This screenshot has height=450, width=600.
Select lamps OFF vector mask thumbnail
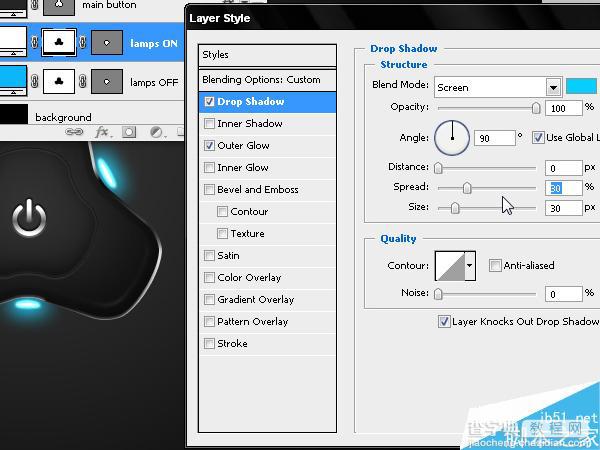pyautogui.click(x=59, y=81)
